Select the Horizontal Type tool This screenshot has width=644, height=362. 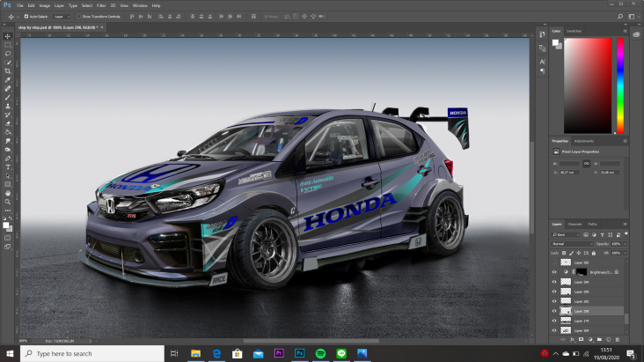[x=7, y=167]
